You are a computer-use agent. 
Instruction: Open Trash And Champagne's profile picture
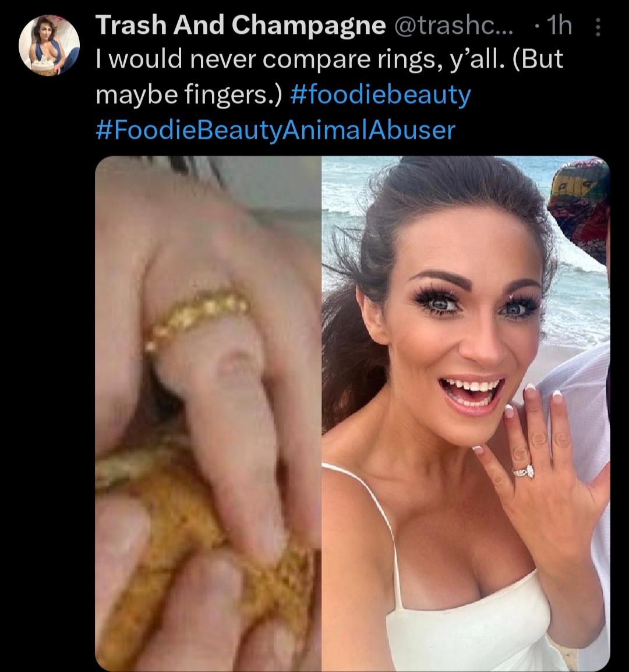point(50,46)
